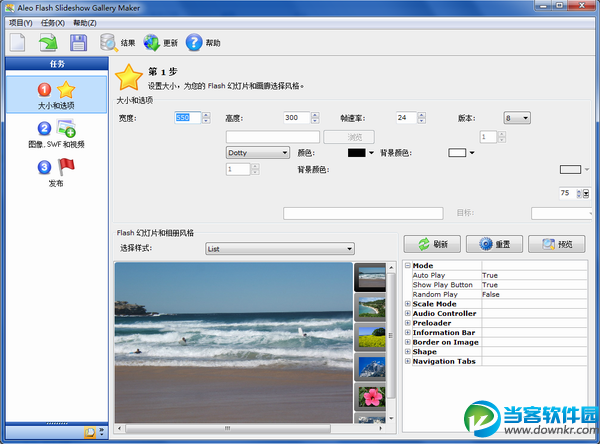Click the beach wave thumbnail in list
The height and width of the screenshot is (444, 600).
tap(370, 277)
